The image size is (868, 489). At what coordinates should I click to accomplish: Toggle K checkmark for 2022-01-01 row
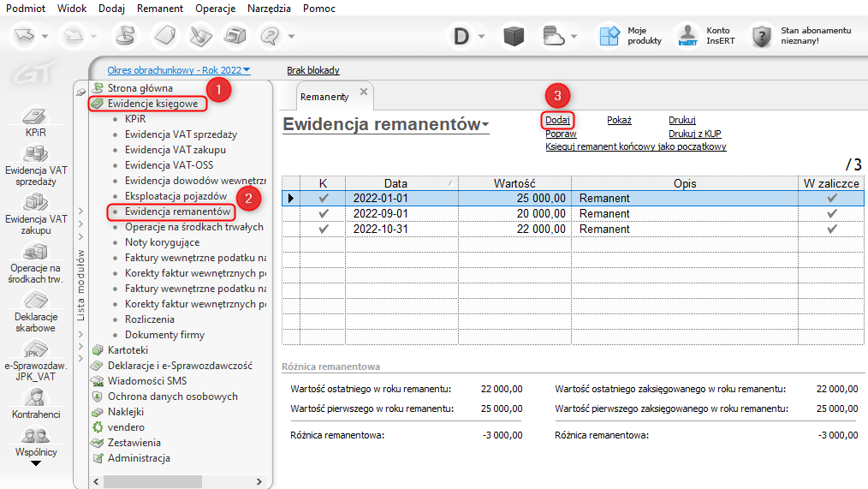[324, 198]
